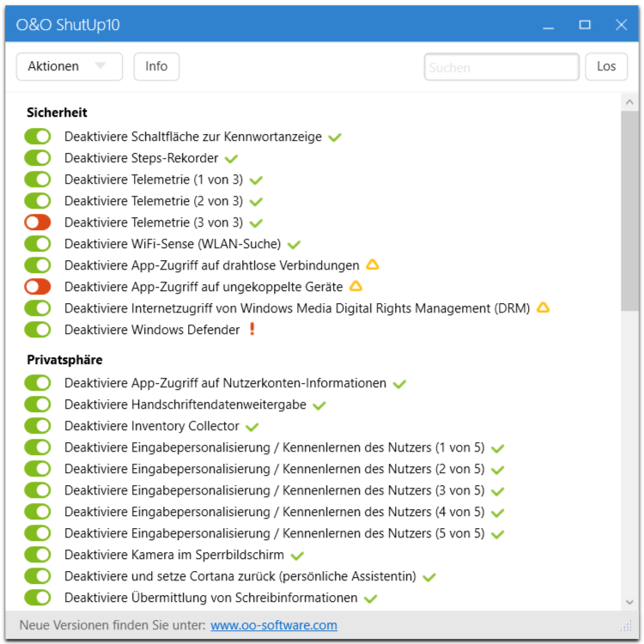This screenshot has width=644, height=644.
Task: Toggle App-Zugriff auf drahtlose Verbindungen switch
Action: (x=38, y=265)
